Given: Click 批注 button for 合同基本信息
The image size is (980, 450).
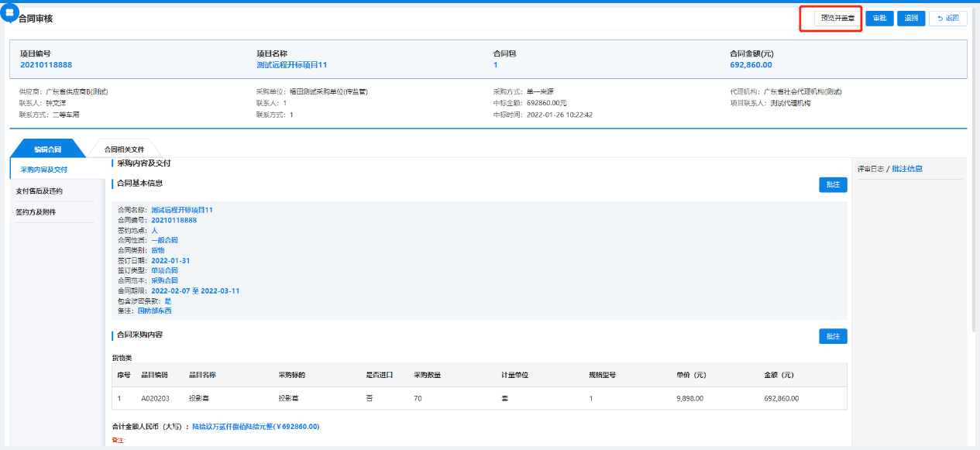Looking at the screenshot, I should tap(833, 185).
